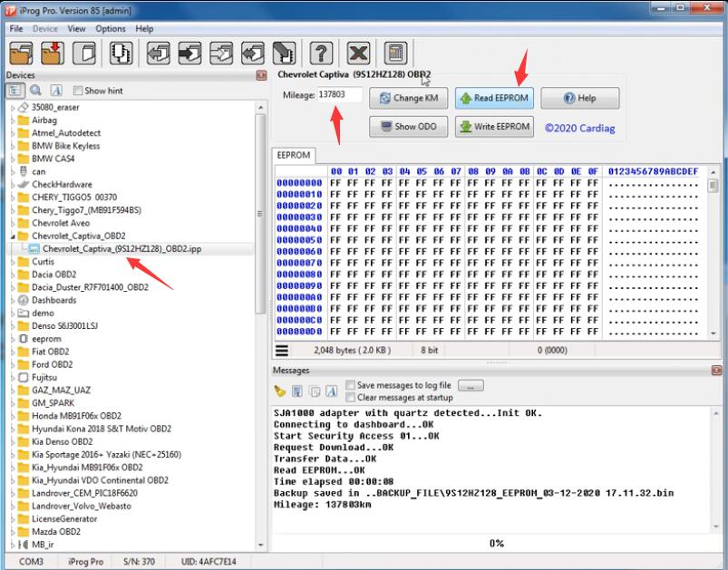This screenshot has width=728, height=570.
Task: Click the gray left-arrow read toolbar icon
Action: click(x=159, y=53)
